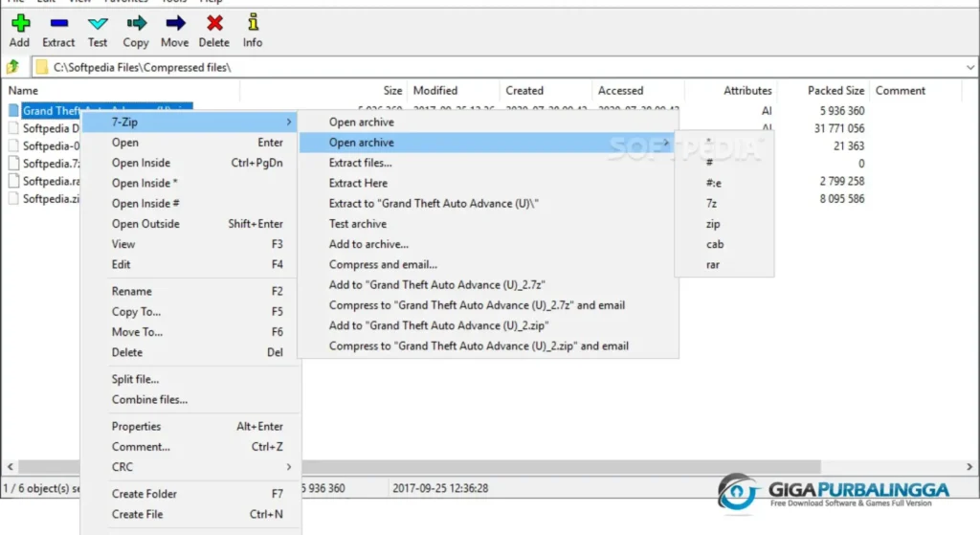
Task: Click the scrollbar left arrow
Action: (x=10, y=467)
